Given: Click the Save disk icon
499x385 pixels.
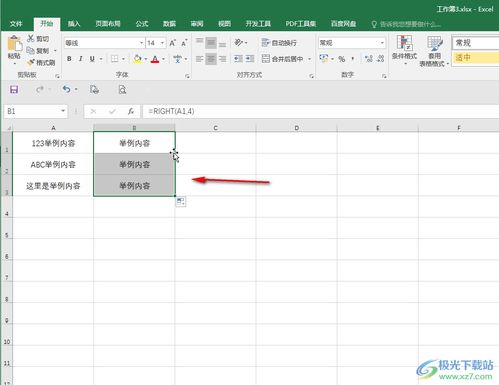Looking at the screenshot, I should coord(14,89).
